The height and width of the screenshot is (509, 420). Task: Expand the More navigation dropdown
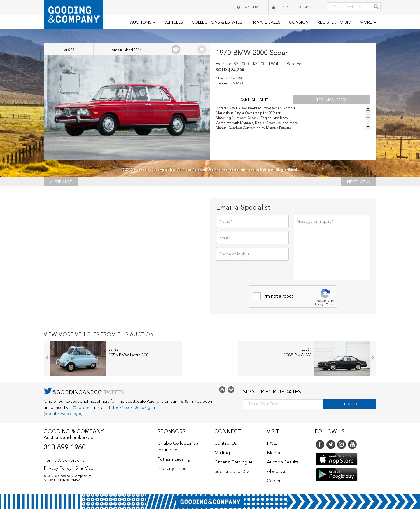click(368, 22)
